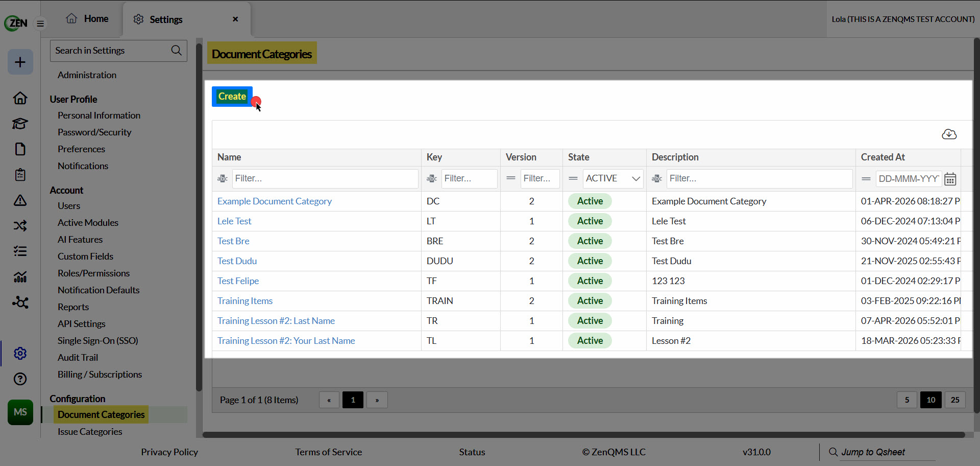Click the Description filter operator icon

pyautogui.click(x=657, y=179)
